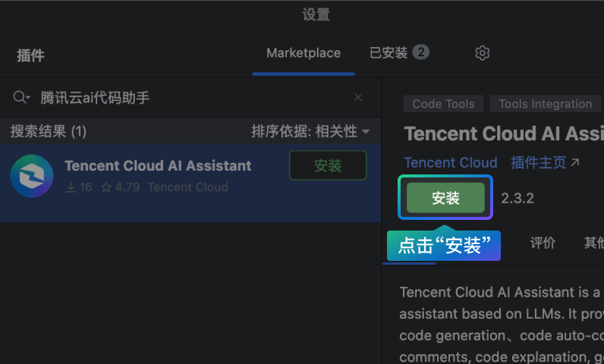
Task: Open the 插件主页 link
Action: click(539, 163)
